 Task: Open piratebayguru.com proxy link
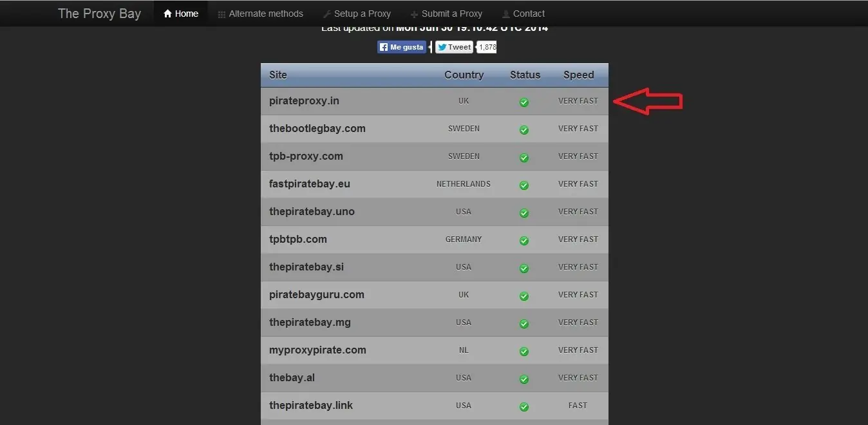[x=317, y=295]
